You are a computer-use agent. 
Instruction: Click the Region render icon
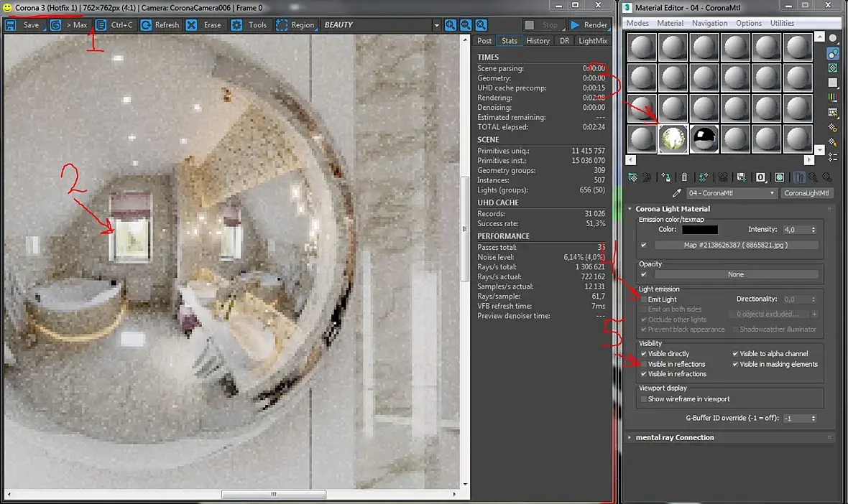pyautogui.click(x=282, y=25)
